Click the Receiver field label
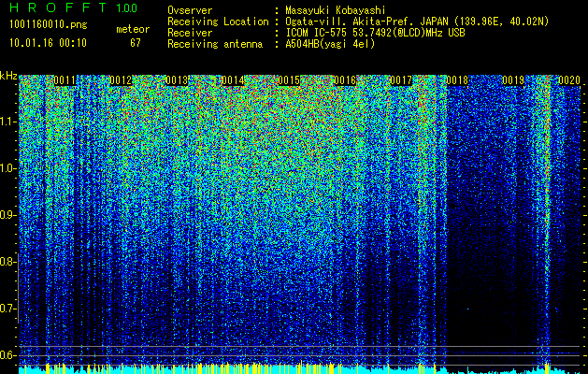This screenshot has width=588, height=374. point(190,33)
